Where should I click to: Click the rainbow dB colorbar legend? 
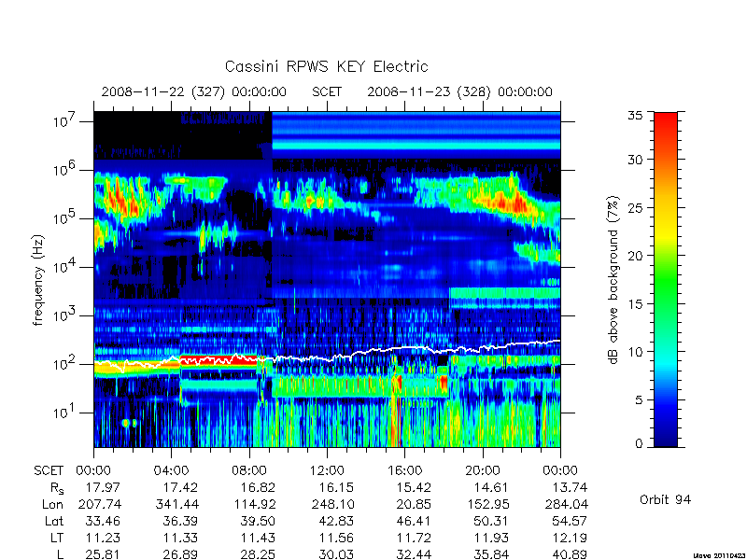pyautogui.click(x=666, y=279)
